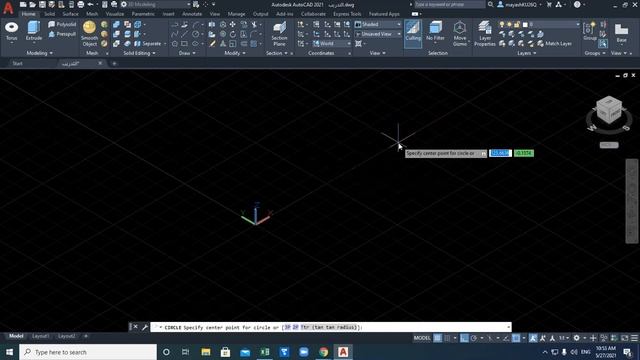Screen dimensions: 640x360
Task: Switch to the Layout1 tab
Action: (40, 336)
